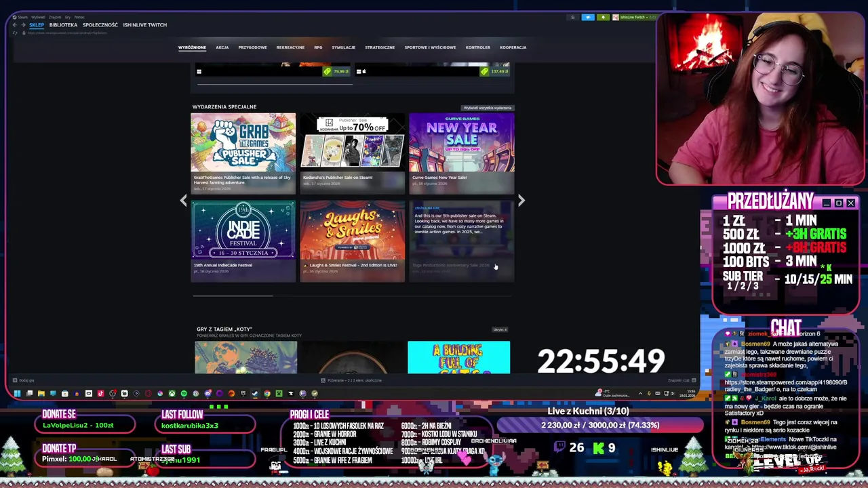Select the AKCJA store category
Screen dimensions: 868x488
[x=222, y=47]
